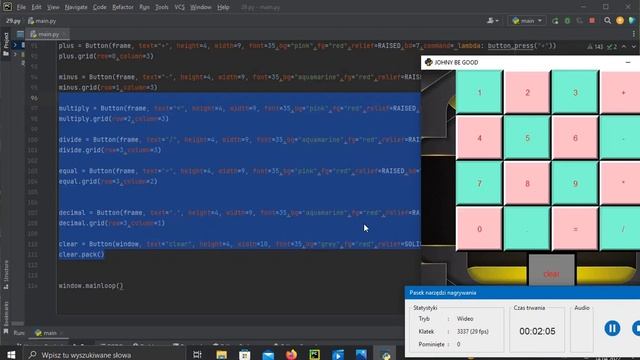Click the decimal point button in calculator
The image size is (640, 360).
tap(527, 229)
